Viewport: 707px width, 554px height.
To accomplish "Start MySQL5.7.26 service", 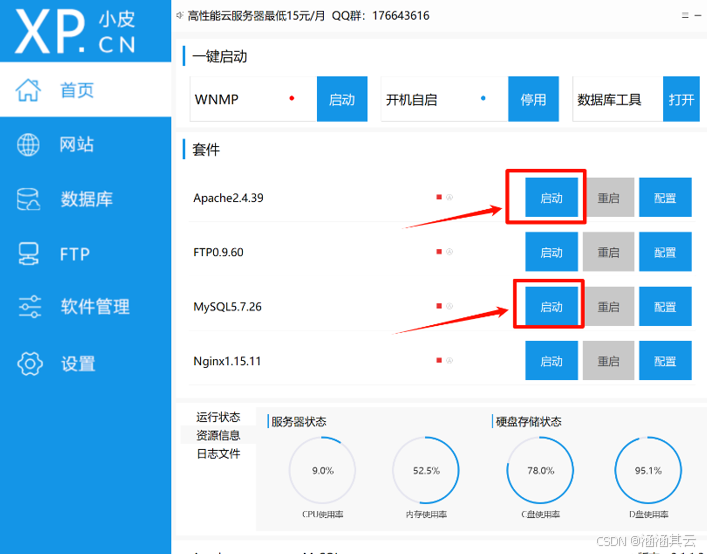I will point(551,307).
